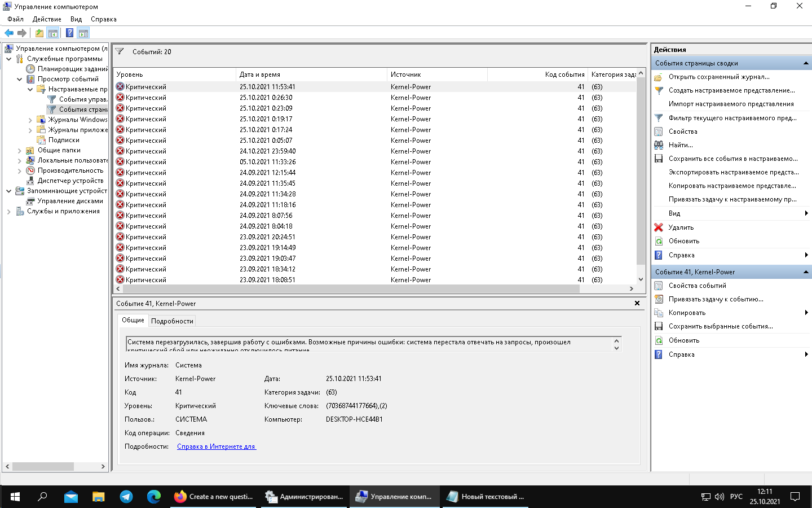The height and width of the screenshot is (508, 812).
Task: Click the icon for 'Открыть сохраненный журнал'
Action: pyautogui.click(x=659, y=77)
